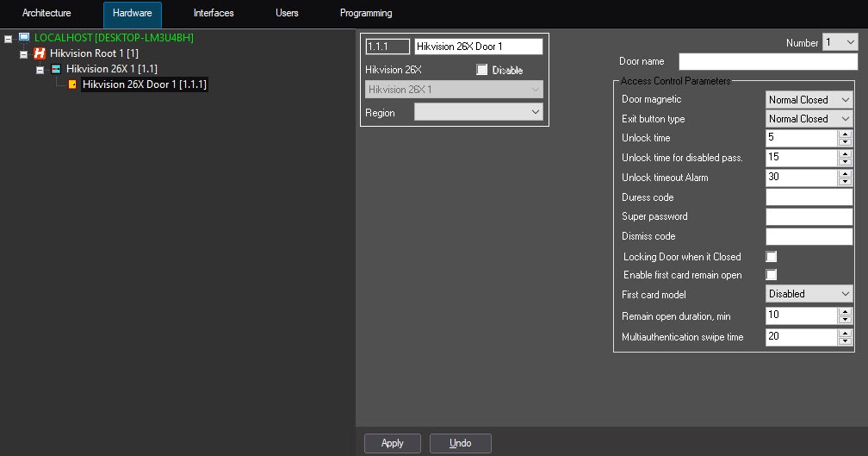Click the Access Control Parameters group label

(x=675, y=81)
